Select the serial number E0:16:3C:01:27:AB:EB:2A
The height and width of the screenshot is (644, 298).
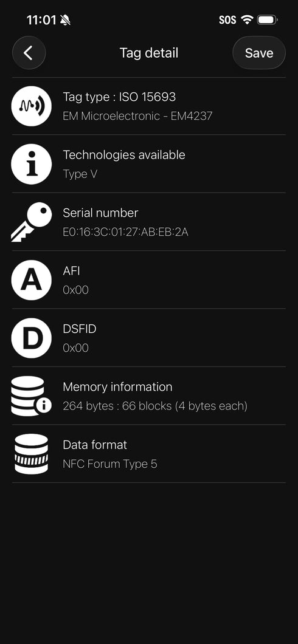pyautogui.click(x=125, y=232)
